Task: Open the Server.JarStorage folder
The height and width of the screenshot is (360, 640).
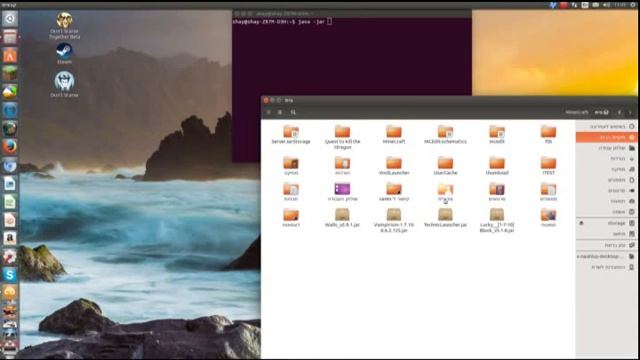Action: coord(291,135)
